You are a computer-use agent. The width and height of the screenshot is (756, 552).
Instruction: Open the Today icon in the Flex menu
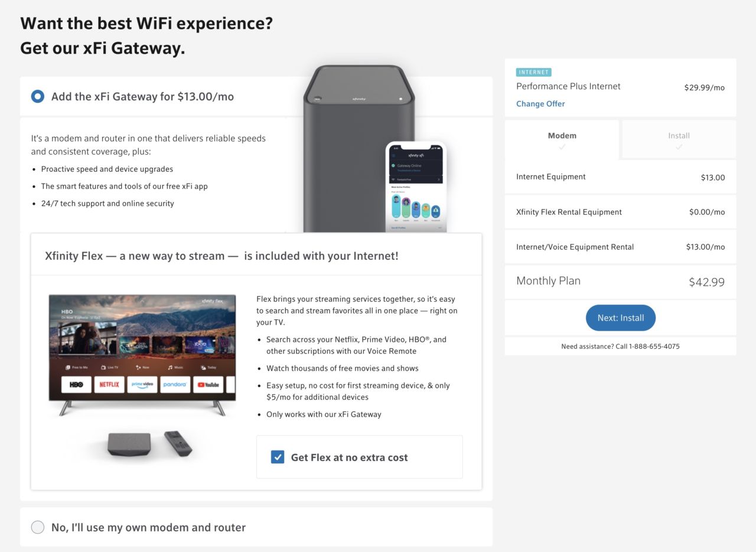tap(209, 368)
